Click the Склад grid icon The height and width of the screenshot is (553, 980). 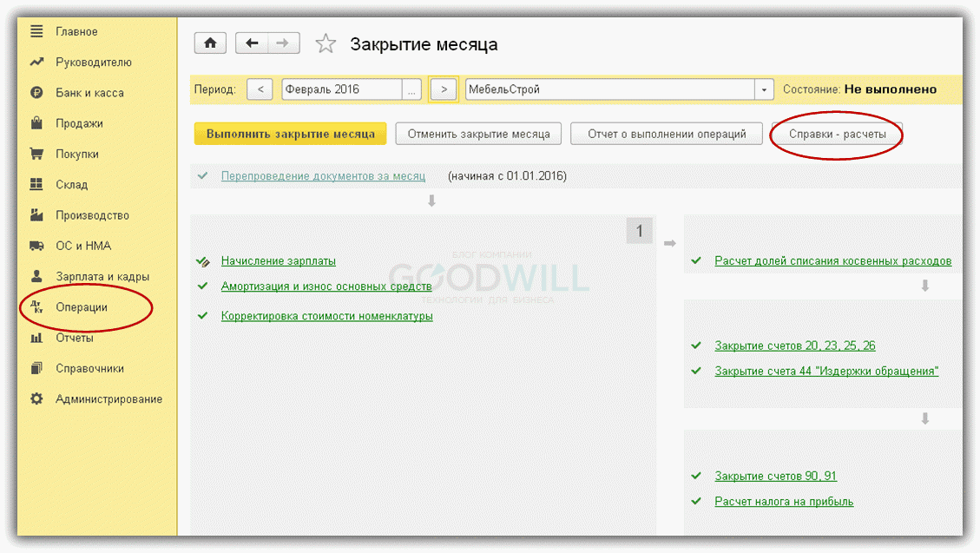tap(36, 184)
